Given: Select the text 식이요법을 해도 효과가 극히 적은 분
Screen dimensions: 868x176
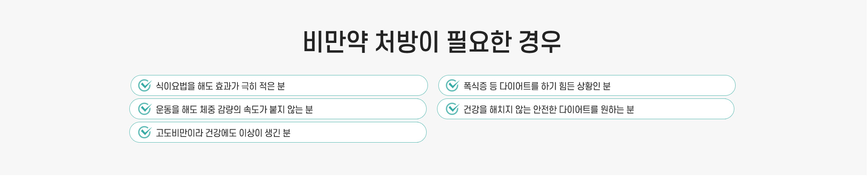Looking at the screenshot, I should coord(220,86).
